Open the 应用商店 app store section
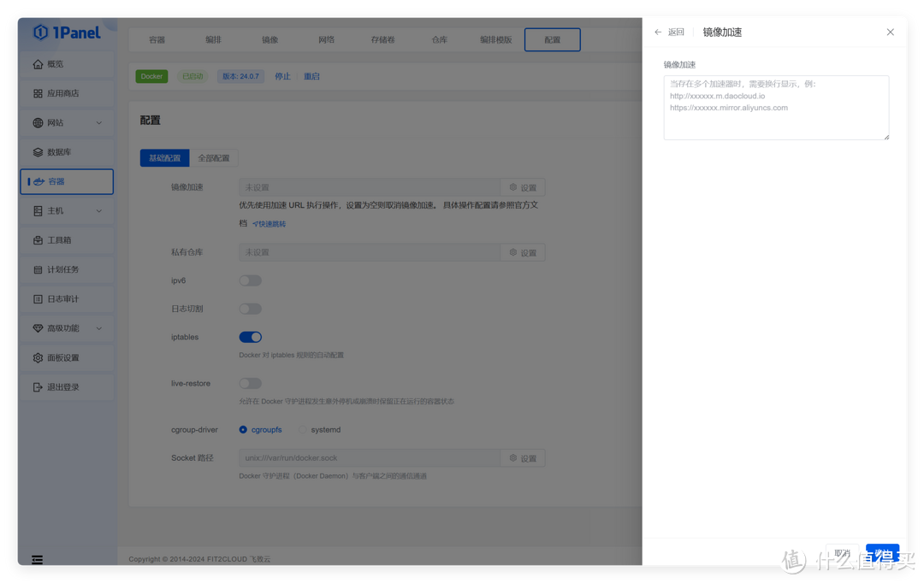The width and height of the screenshot is (924, 583). (x=66, y=94)
